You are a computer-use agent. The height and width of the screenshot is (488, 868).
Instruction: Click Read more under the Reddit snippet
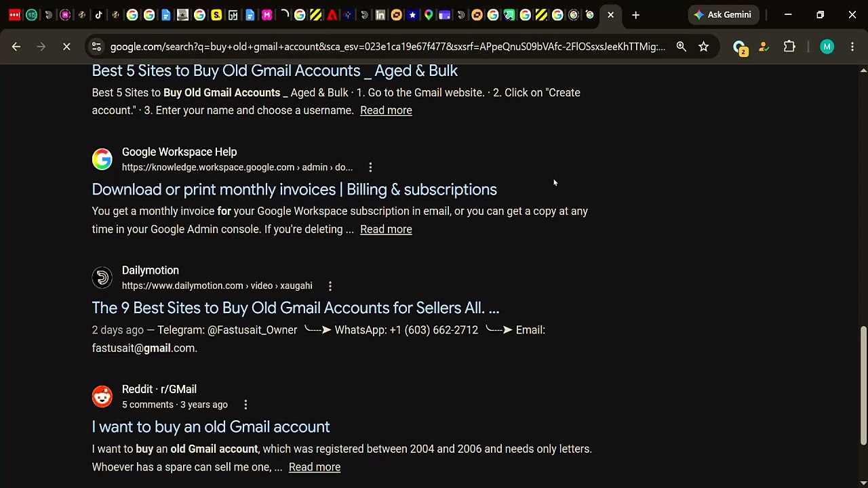tap(315, 467)
